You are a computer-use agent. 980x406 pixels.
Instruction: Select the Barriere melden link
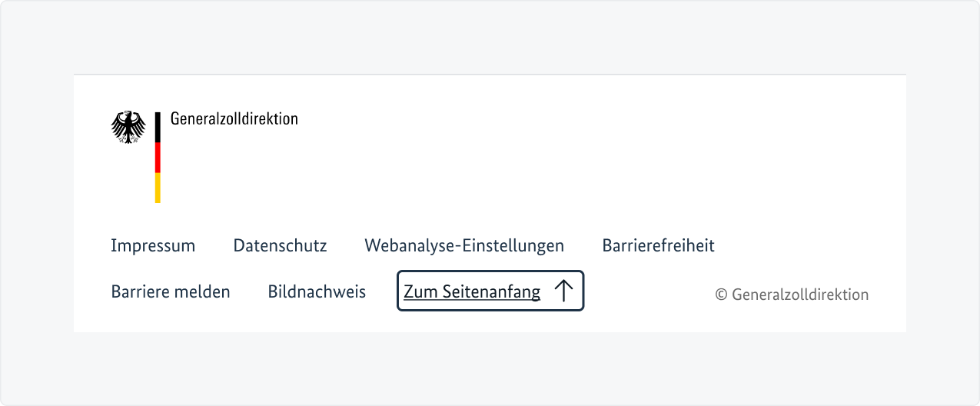point(170,292)
